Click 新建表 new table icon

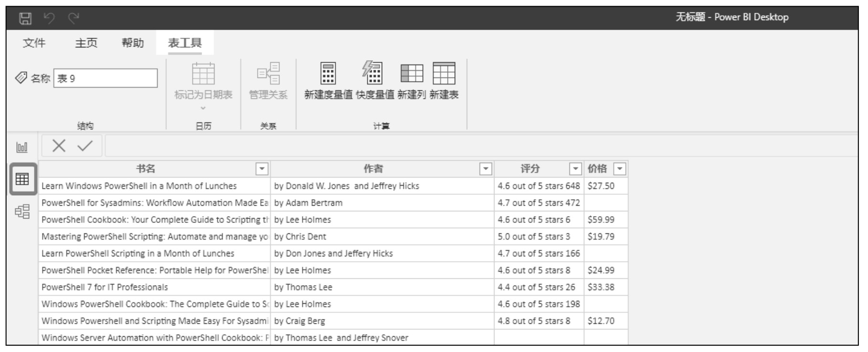pyautogui.click(x=444, y=74)
